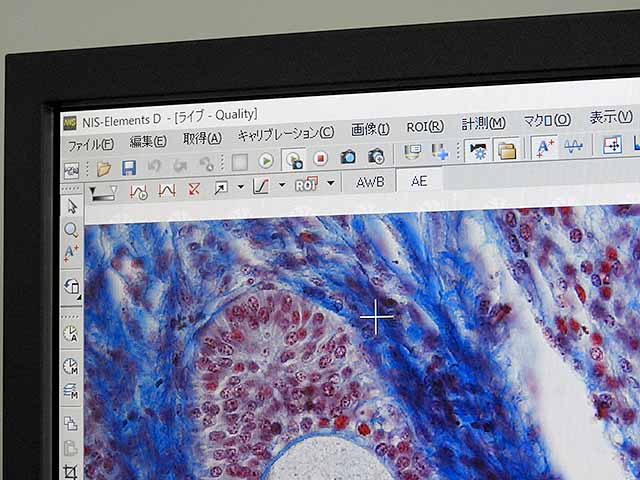Click the red reset LUT crossed icon
The width and height of the screenshot is (640, 480).
194,189
